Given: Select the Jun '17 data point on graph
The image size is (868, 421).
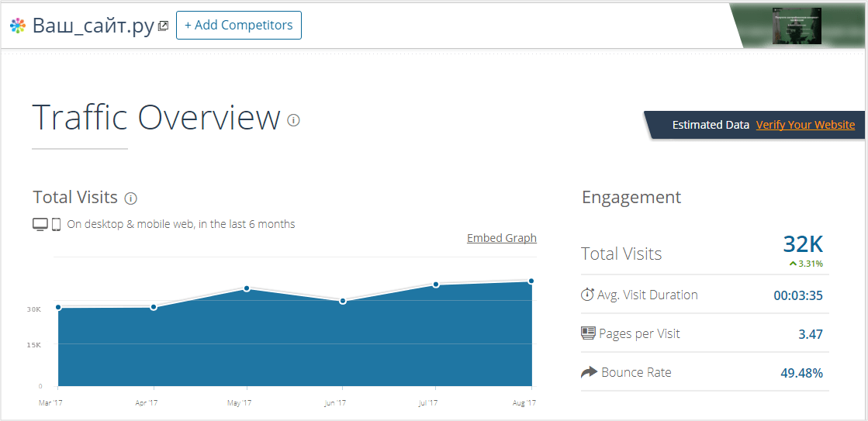Looking at the screenshot, I should (342, 301).
